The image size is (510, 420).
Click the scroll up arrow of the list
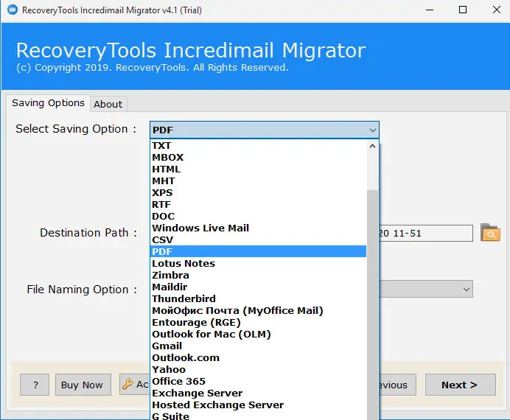click(373, 146)
